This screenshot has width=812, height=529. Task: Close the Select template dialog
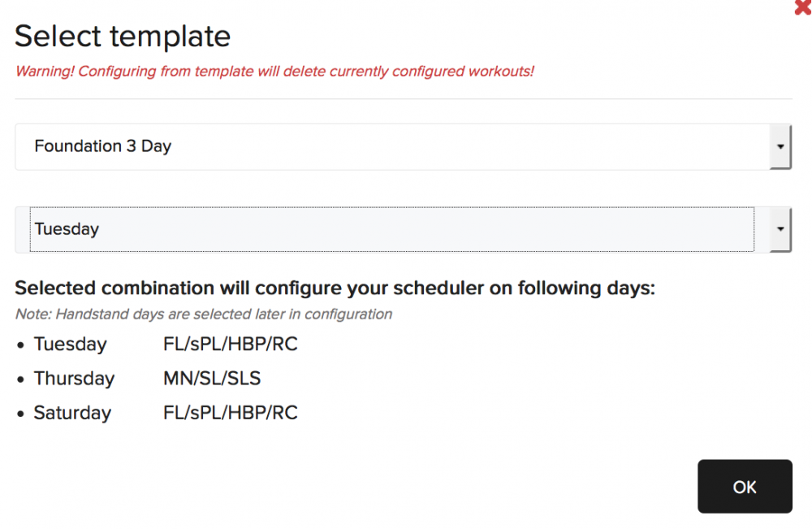[803, 7]
